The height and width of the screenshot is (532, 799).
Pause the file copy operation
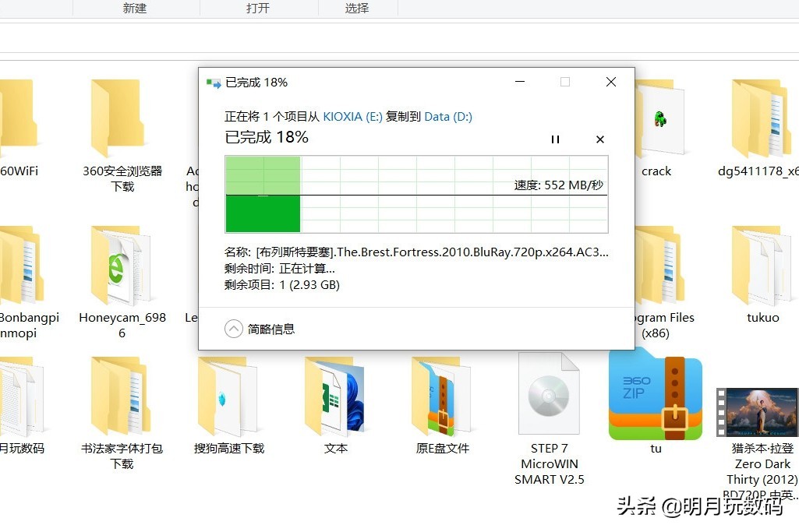(x=555, y=139)
